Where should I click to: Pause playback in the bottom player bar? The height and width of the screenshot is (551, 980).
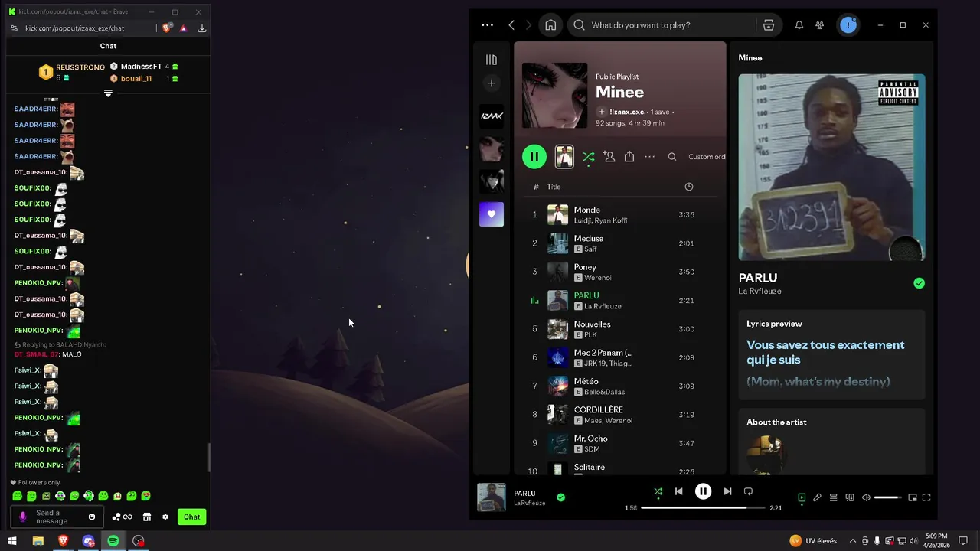point(703,491)
